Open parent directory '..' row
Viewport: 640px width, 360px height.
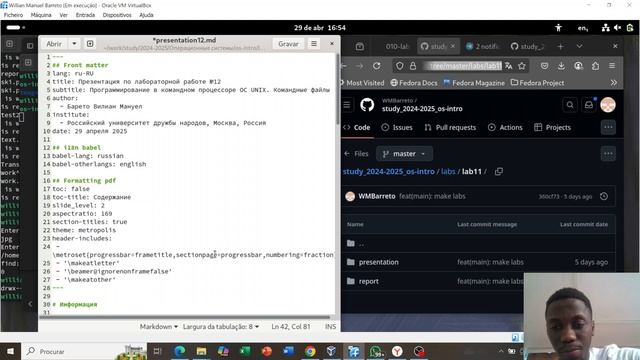[478, 243]
